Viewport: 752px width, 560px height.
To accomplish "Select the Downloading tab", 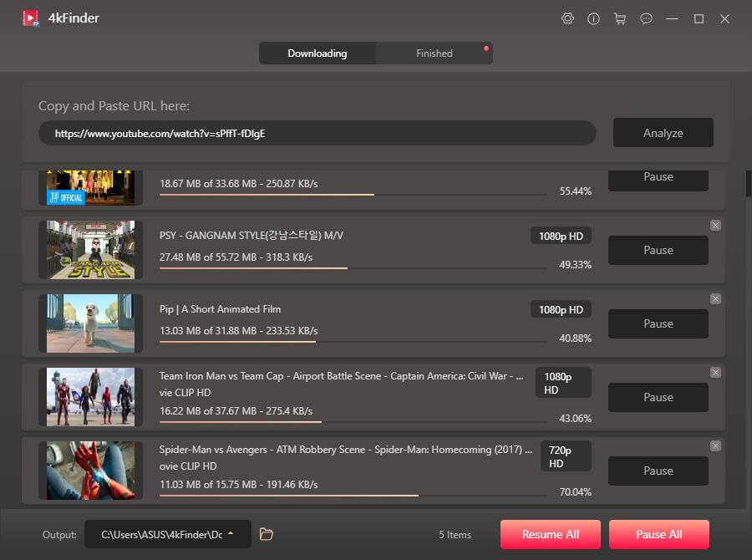I will 318,53.
